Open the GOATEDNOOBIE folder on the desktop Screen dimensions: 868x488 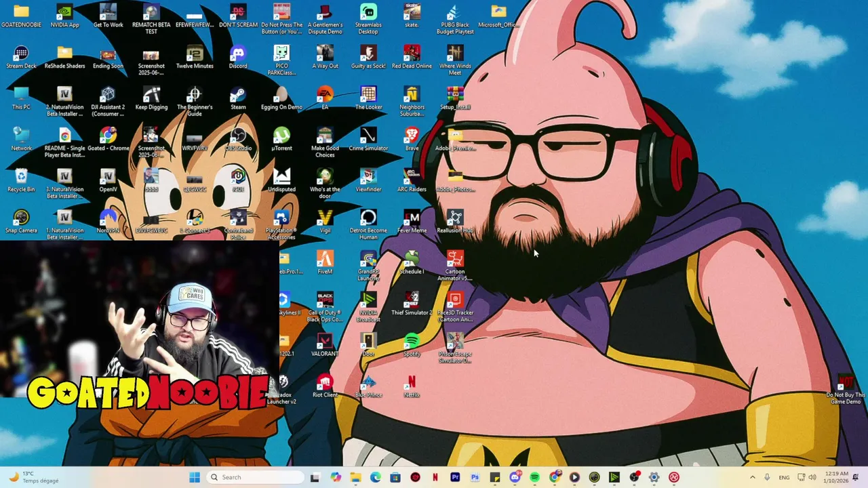[21, 16]
